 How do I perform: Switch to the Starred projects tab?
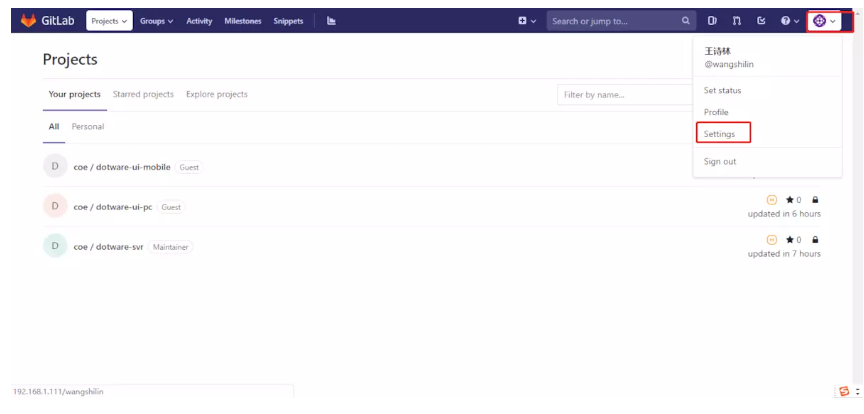143,94
